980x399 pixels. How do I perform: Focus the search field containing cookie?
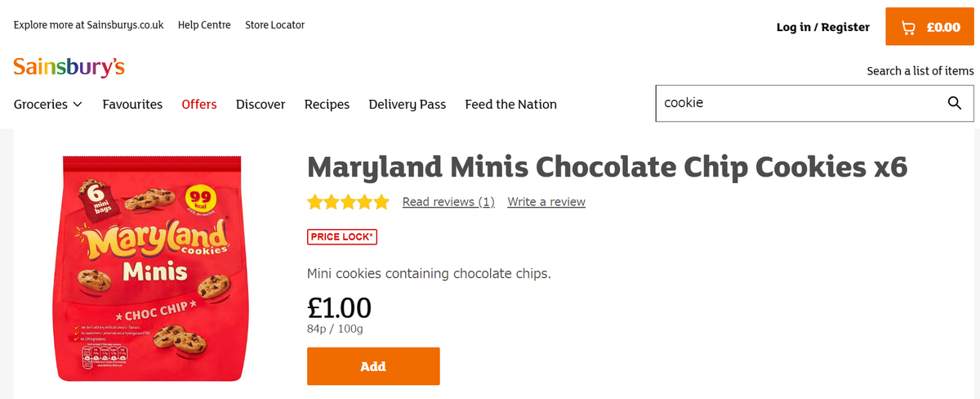click(x=796, y=103)
